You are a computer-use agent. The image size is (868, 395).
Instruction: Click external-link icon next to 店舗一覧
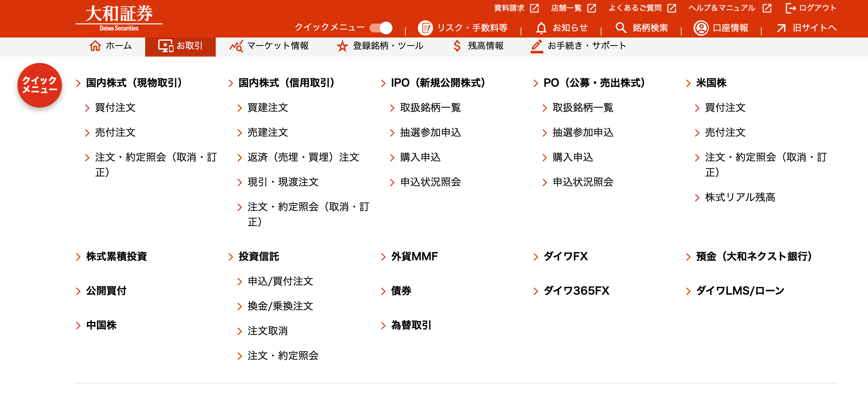click(x=592, y=8)
